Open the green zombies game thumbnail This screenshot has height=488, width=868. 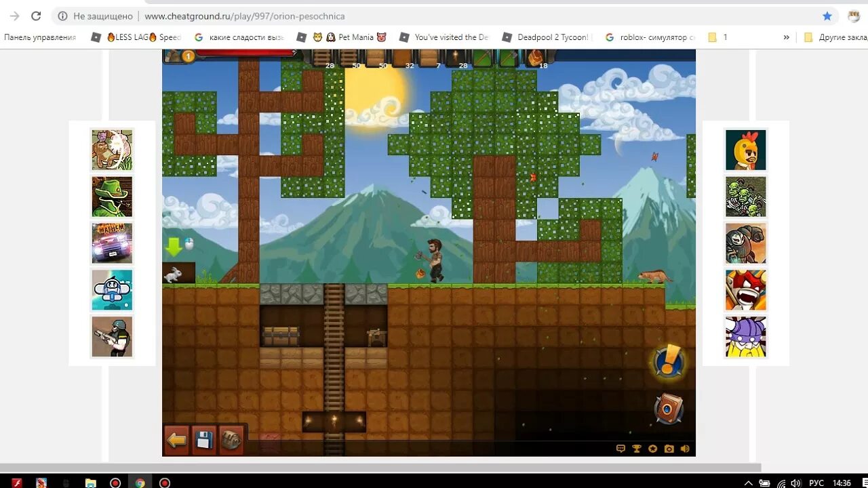coord(746,197)
